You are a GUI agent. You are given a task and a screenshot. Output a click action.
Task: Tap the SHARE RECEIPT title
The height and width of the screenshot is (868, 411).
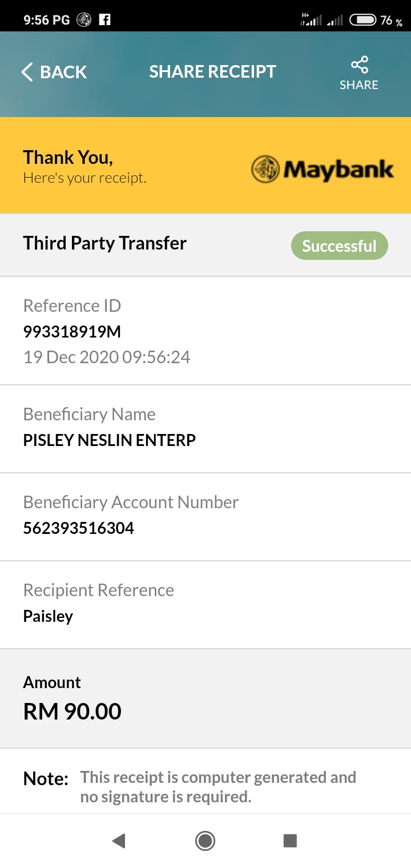(212, 72)
